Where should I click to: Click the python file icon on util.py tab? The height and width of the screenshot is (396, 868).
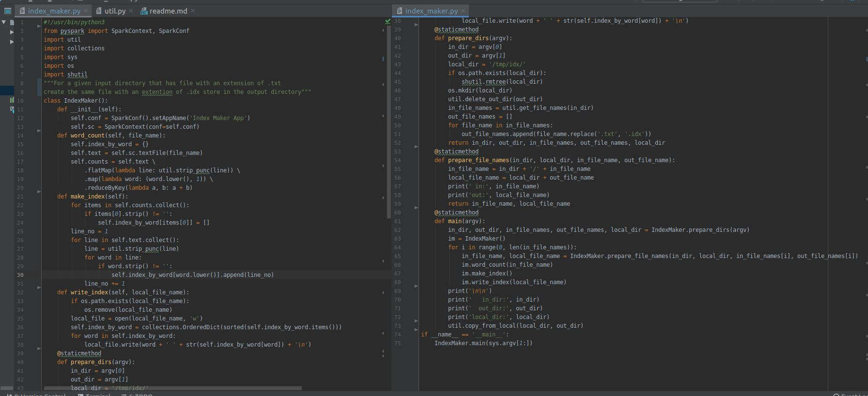click(x=99, y=11)
